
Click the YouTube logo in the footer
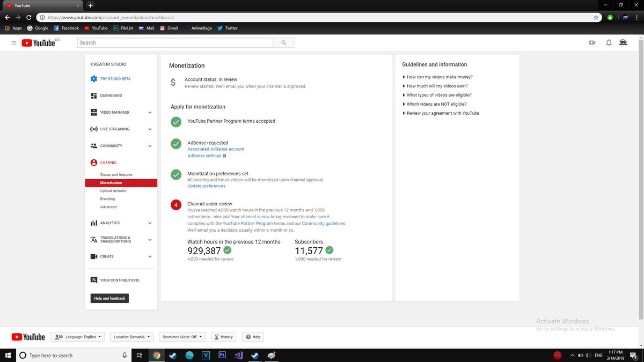(28, 337)
